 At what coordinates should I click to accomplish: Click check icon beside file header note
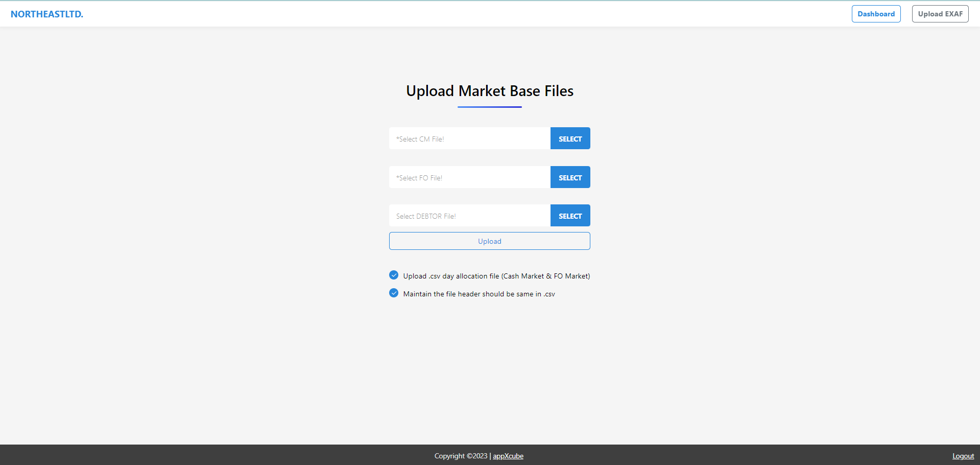point(394,293)
